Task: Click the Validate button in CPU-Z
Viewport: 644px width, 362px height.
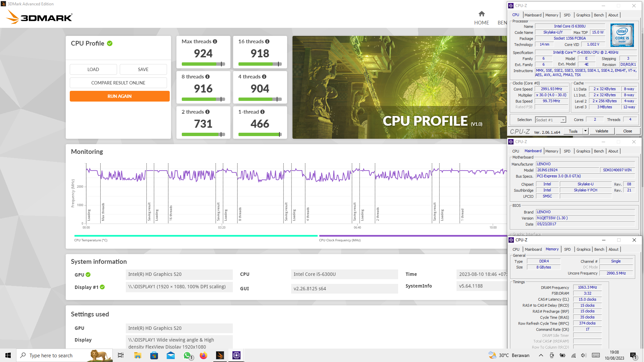Action: tap(602, 131)
